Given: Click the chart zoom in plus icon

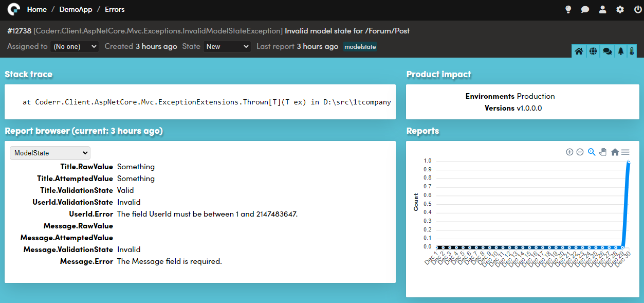Looking at the screenshot, I should 569,152.
